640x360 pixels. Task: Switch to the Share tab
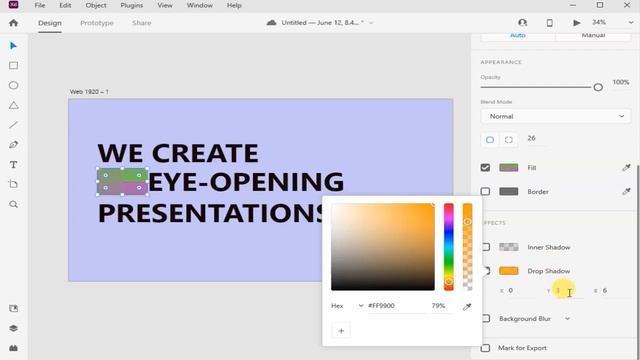pyautogui.click(x=142, y=23)
